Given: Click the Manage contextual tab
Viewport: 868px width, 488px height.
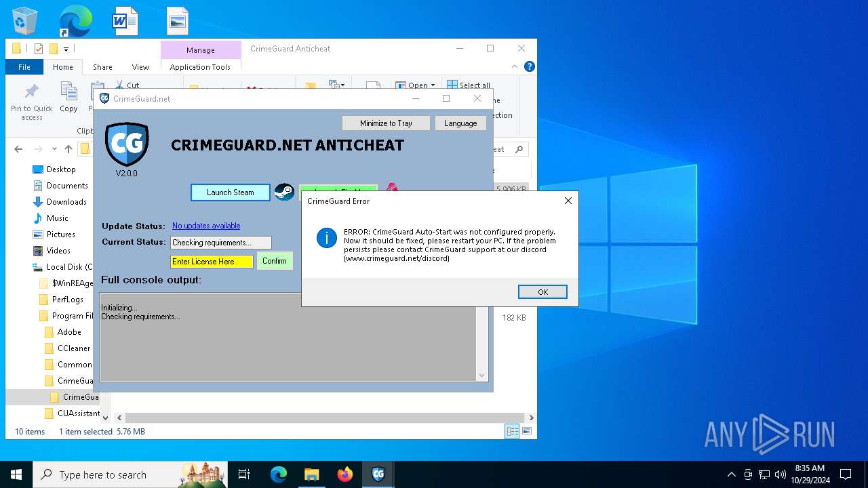Looking at the screenshot, I should (x=201, y=50).
